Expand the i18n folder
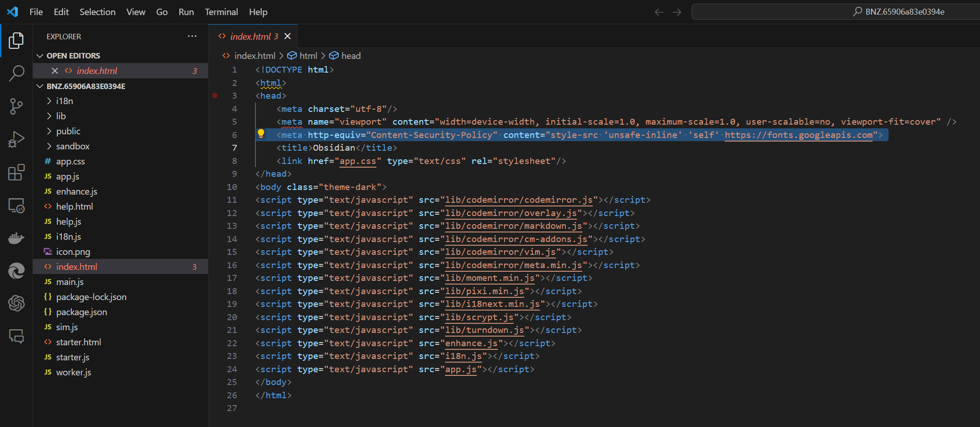Viewport: 980px width, 427px height. 64,101
